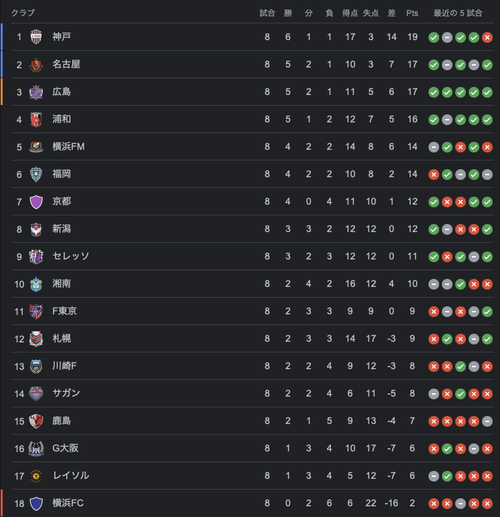Click the 得点 column header
The height and width of the screenshot is (517, 500).
(x=350, y=13)
